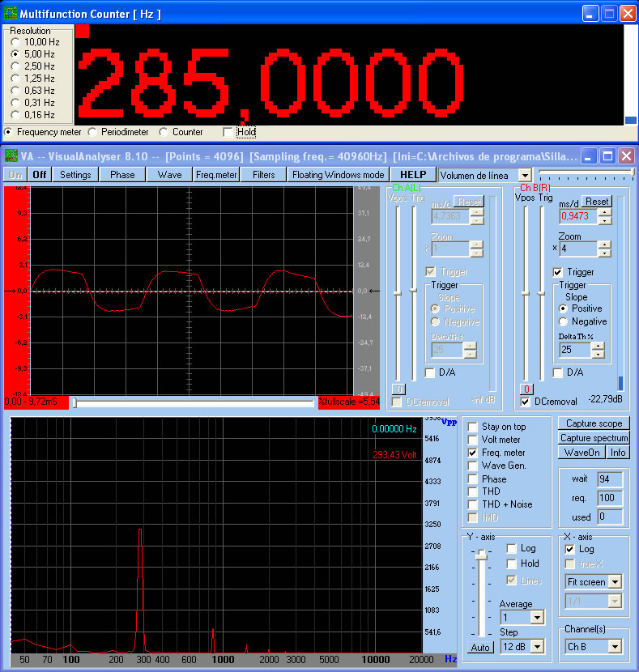Enable the THD checkbox

point(473,491)
